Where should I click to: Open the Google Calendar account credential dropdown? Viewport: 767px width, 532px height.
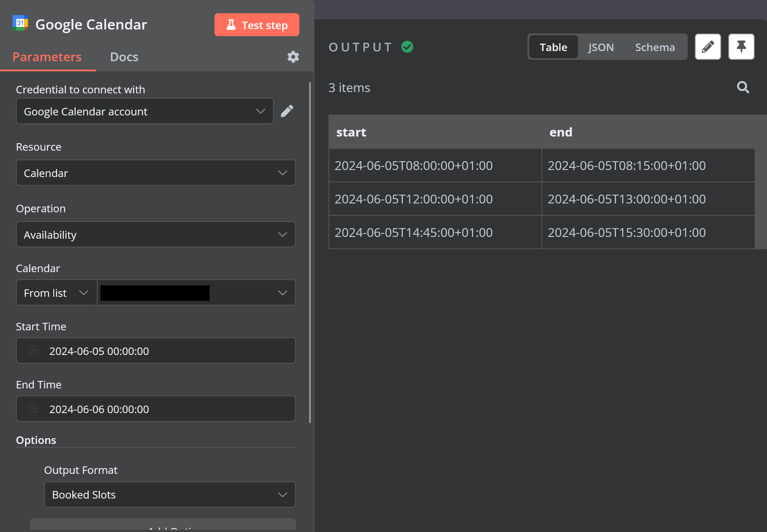tap(145, 111)
